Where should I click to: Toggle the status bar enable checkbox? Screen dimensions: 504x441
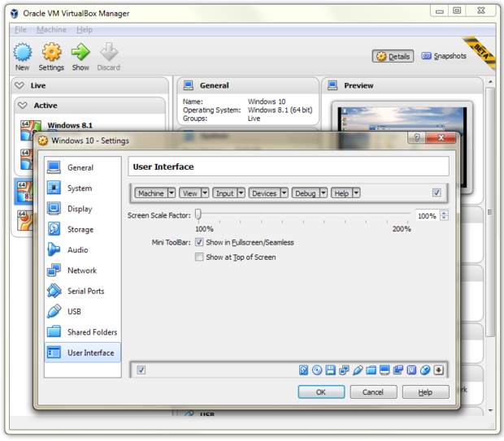pyautogui.click(x=141, y=370)
